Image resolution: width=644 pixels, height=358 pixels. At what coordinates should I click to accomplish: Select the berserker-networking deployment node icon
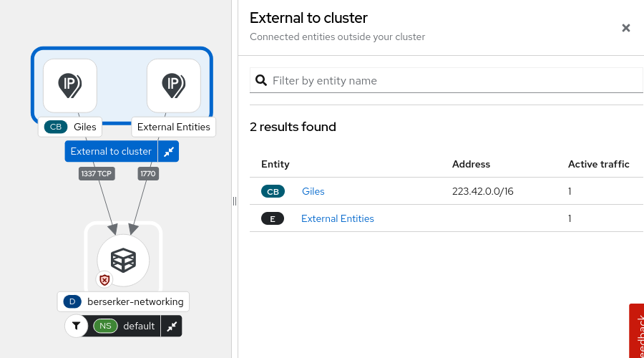[123, 260]
